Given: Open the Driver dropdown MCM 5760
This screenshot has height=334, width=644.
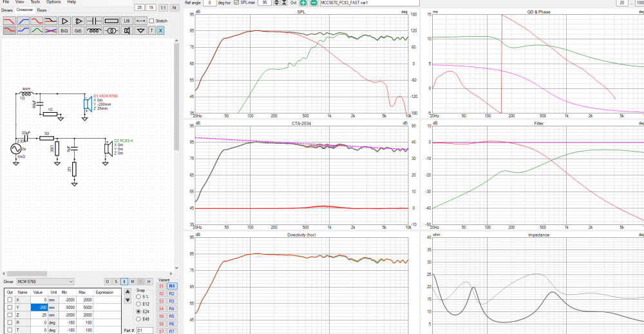Looking at the screenshot, I should 45,281.
